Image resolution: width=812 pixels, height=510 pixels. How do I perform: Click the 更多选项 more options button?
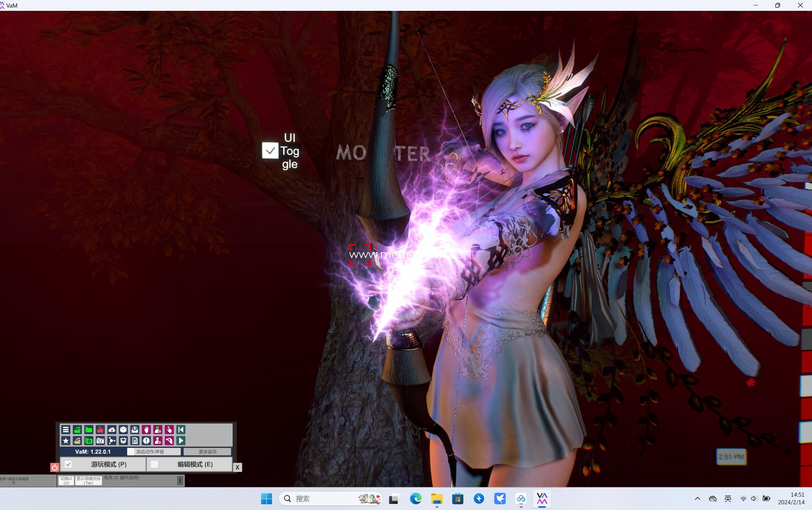coord(207,452)
